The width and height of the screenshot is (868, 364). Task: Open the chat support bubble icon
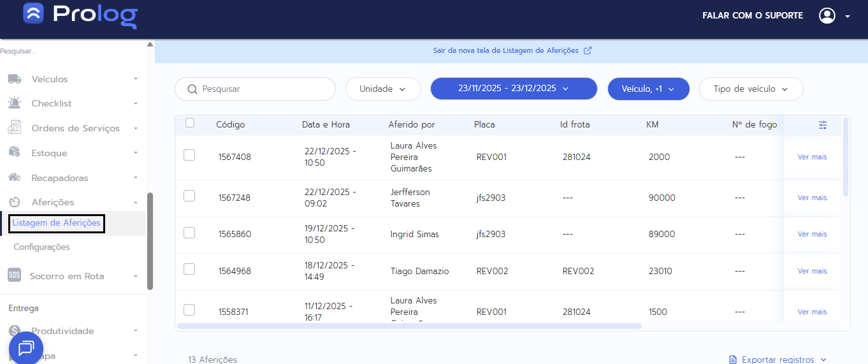pos(26,348)
